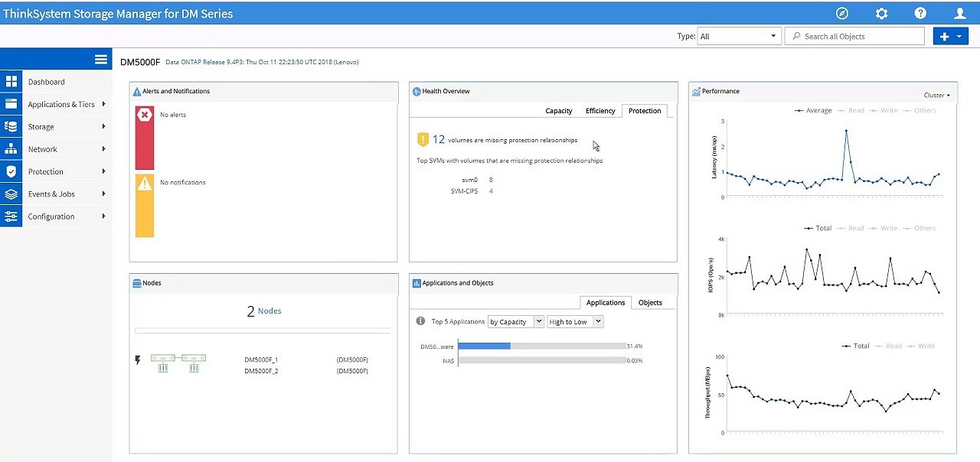Toggle Read series in Latency legend
This screenshot has width=980, height=462.
click(851, 110)
